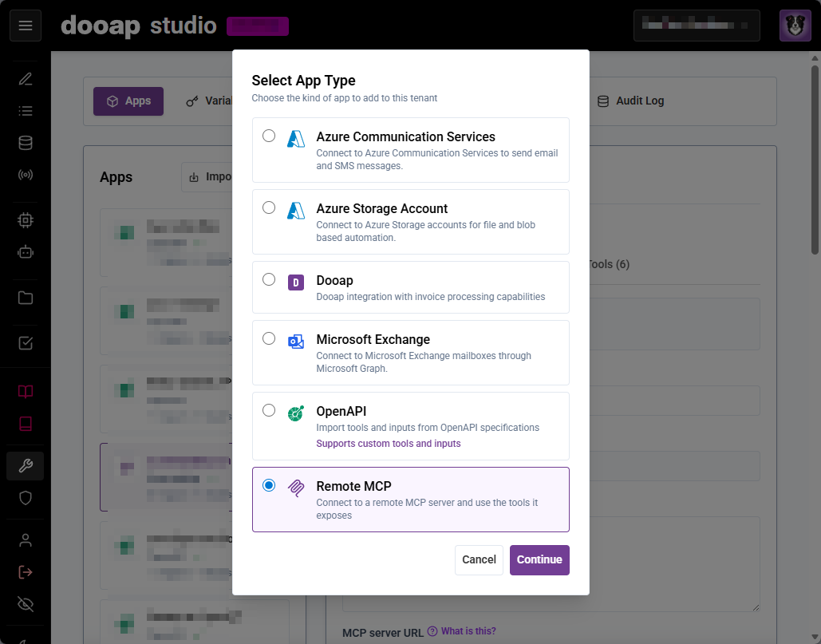Select the Microsoft Exchange radio button

[269, 338]
